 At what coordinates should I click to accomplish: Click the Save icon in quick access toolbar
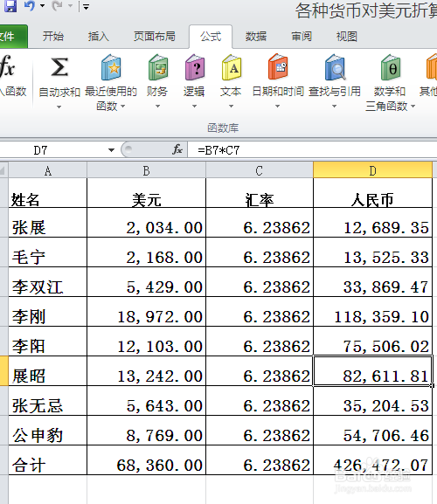tap(10, 6)
